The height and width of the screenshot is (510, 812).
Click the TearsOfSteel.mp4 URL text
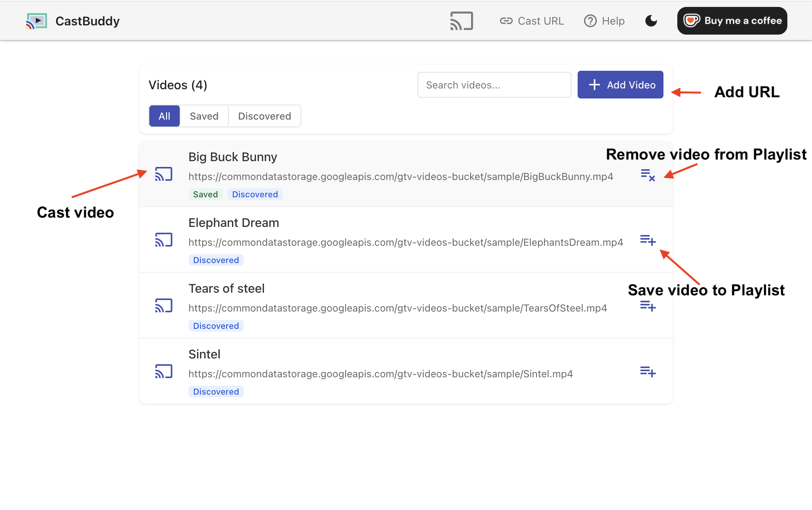coord(398,308)
